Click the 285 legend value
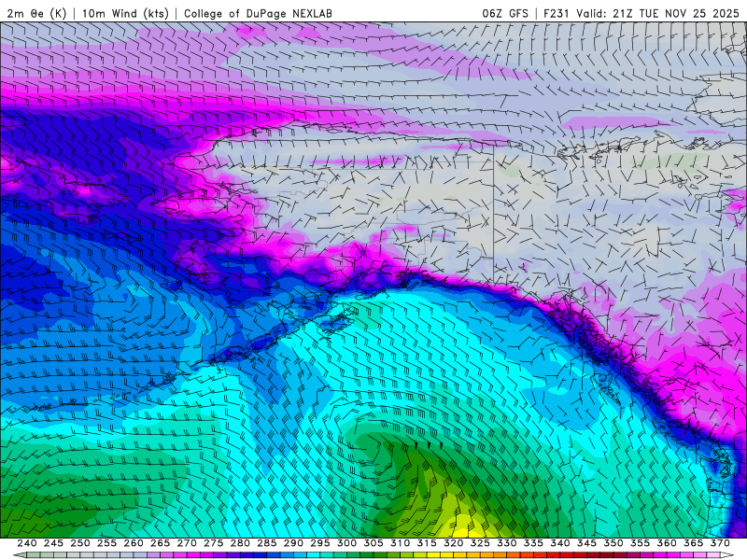Screen dimensions: 747x560 (267, 543)
